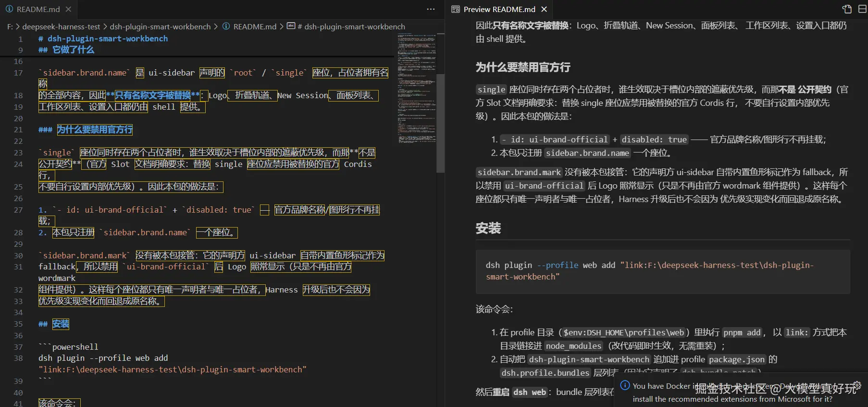This screenshot has width=868, height=407.
Task: Click the editor vertical scrollbar thumb
Action: click(x=440, y=123)
